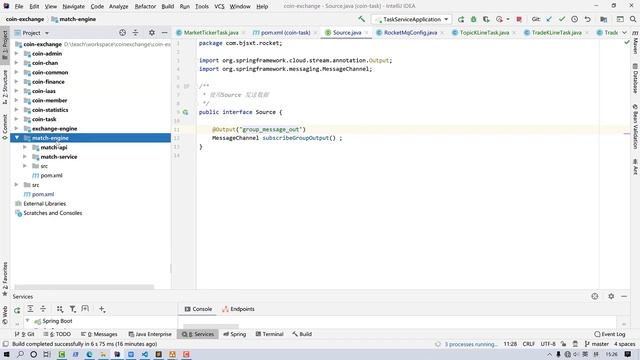
Task: Click Git update project arrow icon
Action: (x=549, y=19)
